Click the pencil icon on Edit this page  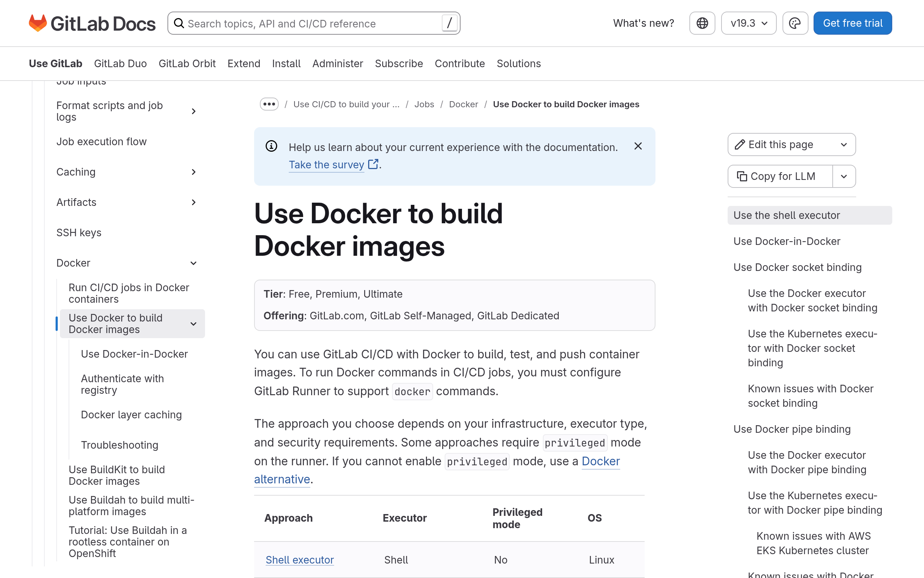[x=740, y=144]
